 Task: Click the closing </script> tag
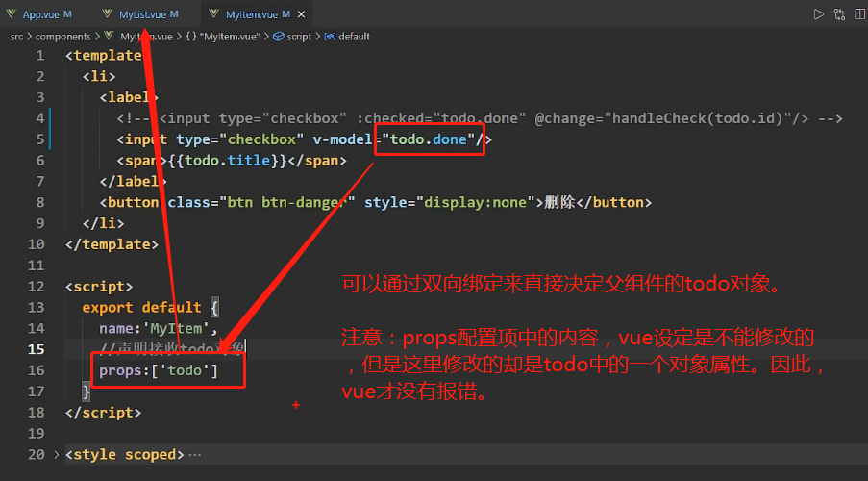click(104, 413)
